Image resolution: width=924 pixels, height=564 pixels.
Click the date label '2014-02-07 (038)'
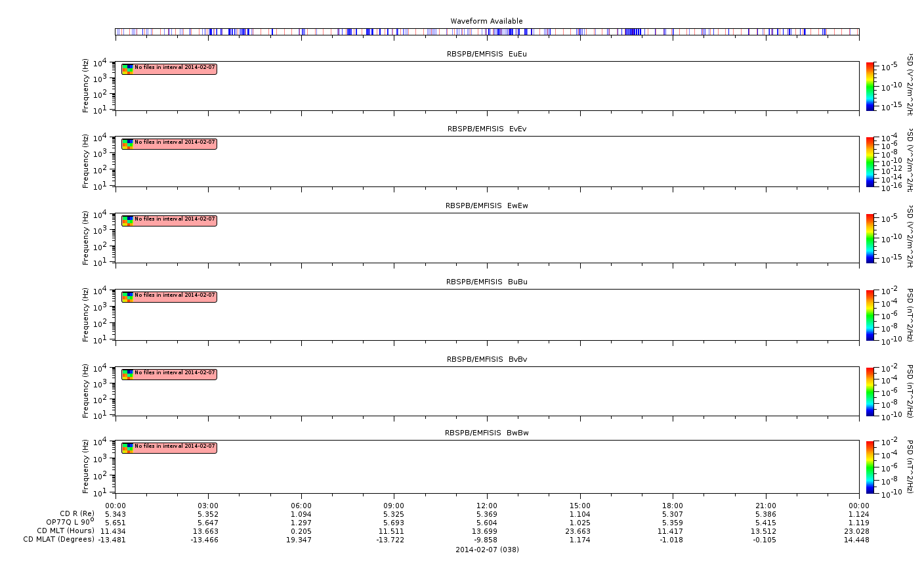click(x=487, y=550)
